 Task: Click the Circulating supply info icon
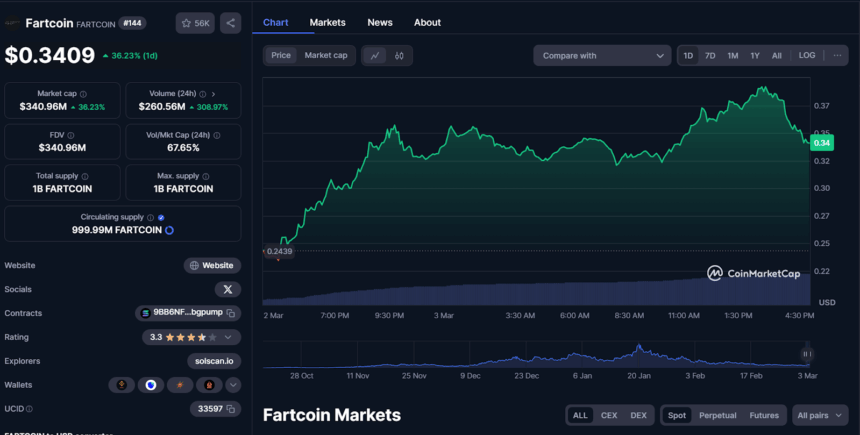[150, 217]
